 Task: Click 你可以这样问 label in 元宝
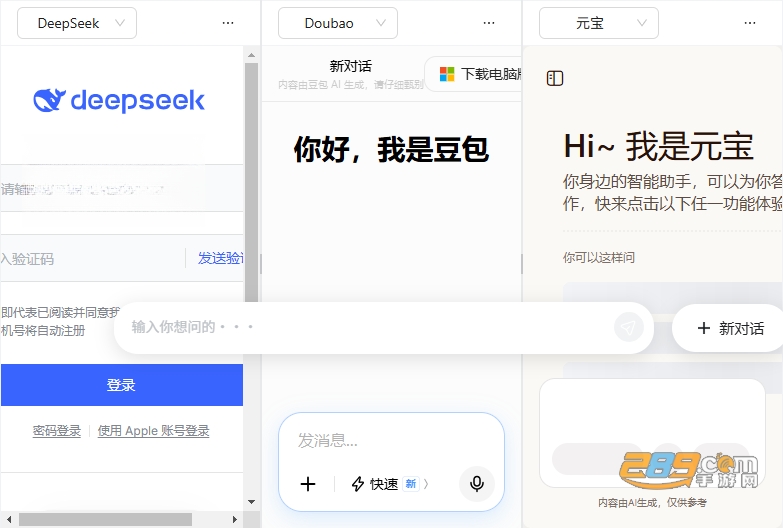coord(599,258)
